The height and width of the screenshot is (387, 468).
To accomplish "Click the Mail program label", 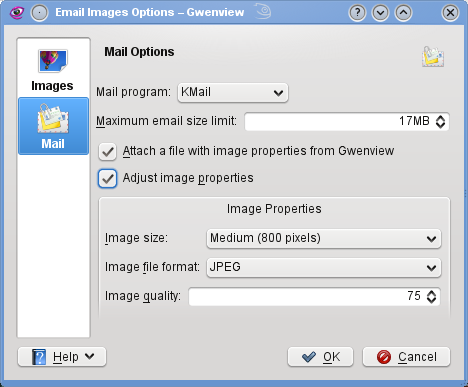I will tap(133, 92).
